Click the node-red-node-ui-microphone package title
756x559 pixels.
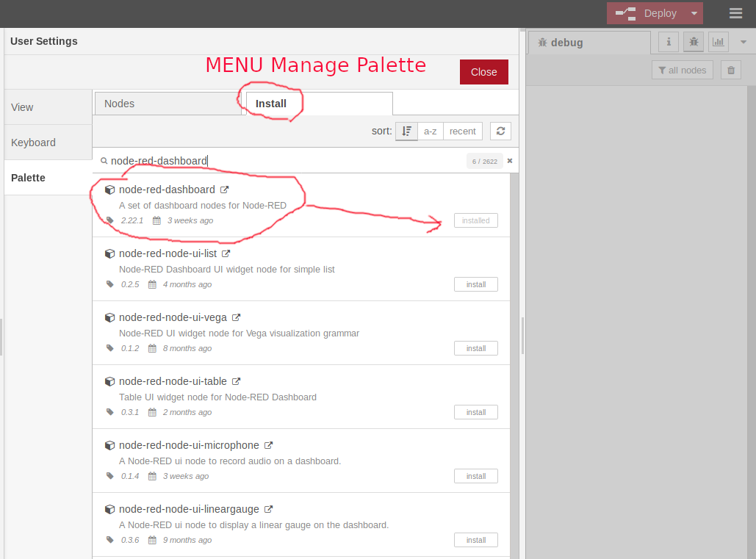(189, 445)
